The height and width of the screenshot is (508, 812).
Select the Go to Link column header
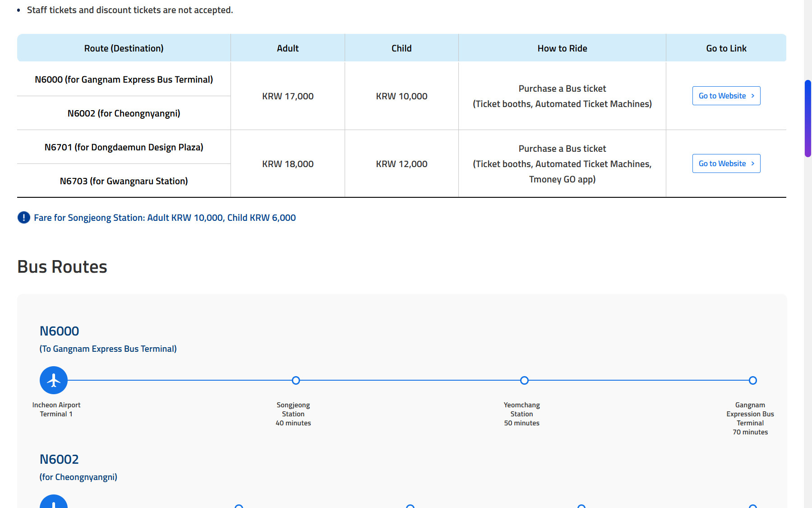pos(726,48)
